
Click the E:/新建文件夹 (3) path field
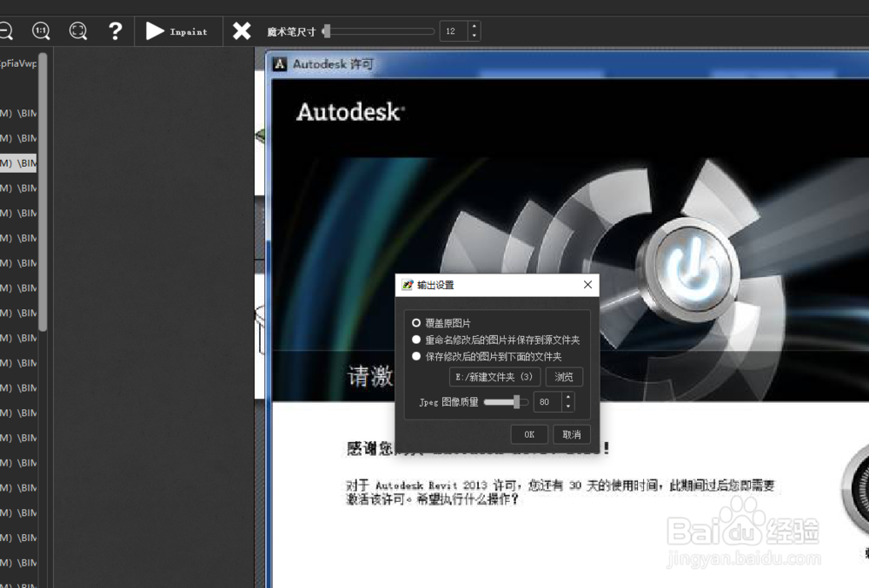(494, 377)
